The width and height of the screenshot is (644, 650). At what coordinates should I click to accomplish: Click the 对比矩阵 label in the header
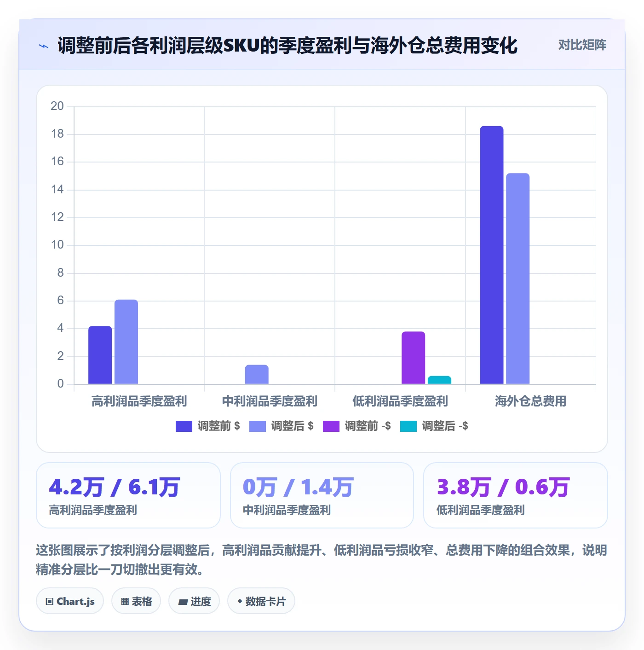pyautogui.click(x=582, y=45)
